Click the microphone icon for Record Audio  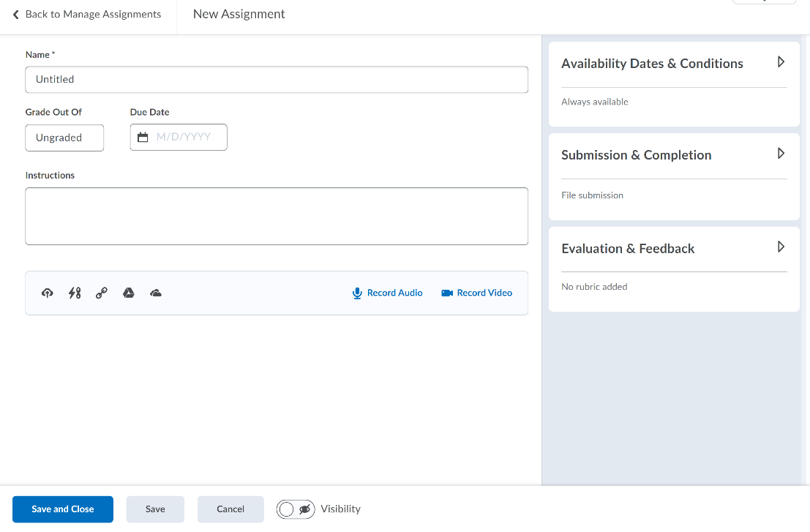357,293
